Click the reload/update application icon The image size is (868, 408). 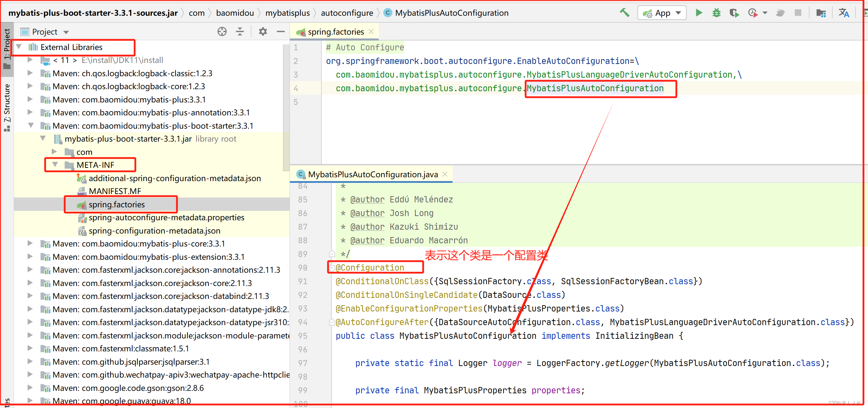coord(781,13)
